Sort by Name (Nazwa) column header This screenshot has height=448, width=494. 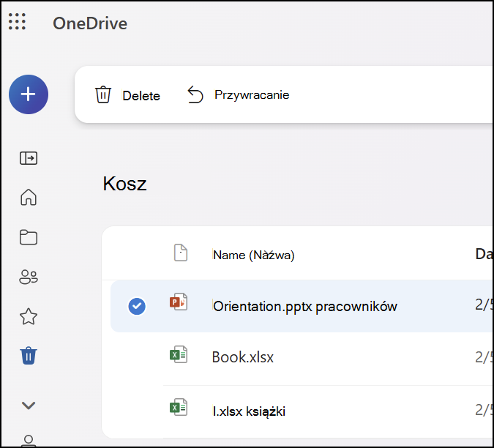(253, 255)
